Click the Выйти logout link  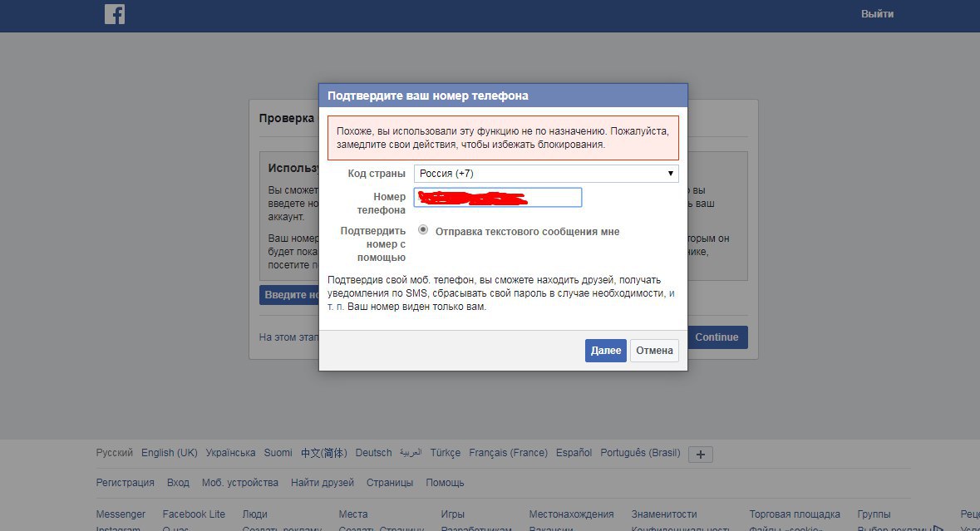pyautogui.click(x=877, y=14)
